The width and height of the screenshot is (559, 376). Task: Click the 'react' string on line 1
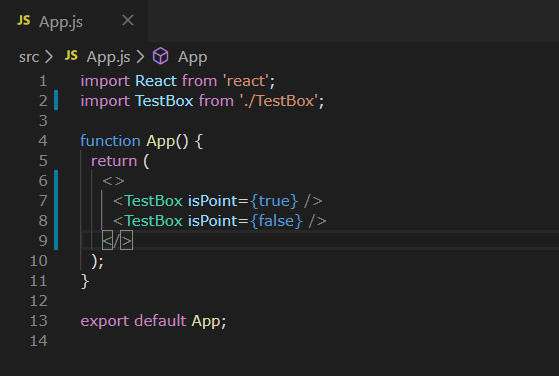point(246,81)
